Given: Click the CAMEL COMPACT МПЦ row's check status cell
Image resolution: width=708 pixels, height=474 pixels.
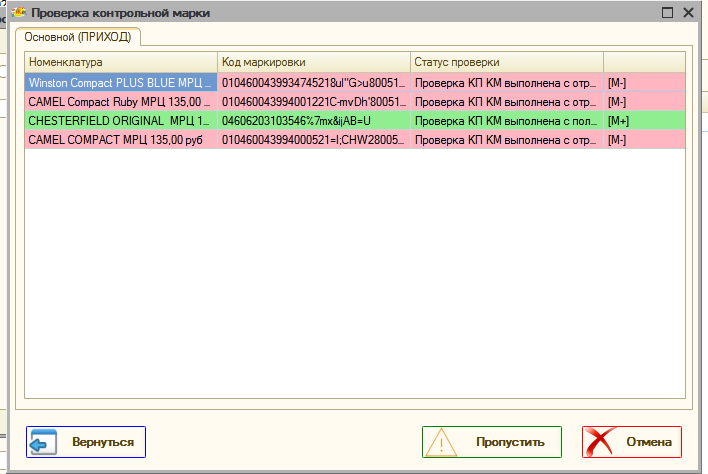Looking at the screenshot, I should (x=507, y=139).
